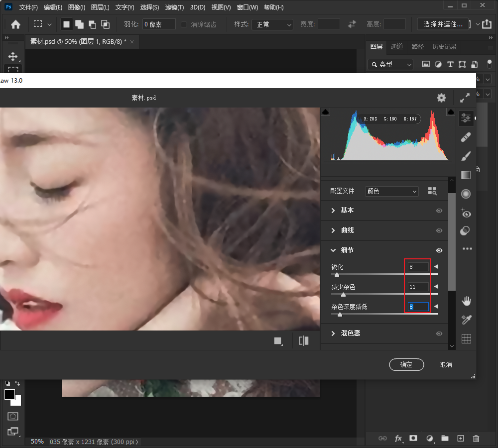Switch to the 通道 tab
The width and height of the screenshot is (498, 448).
tap(397, 47)
